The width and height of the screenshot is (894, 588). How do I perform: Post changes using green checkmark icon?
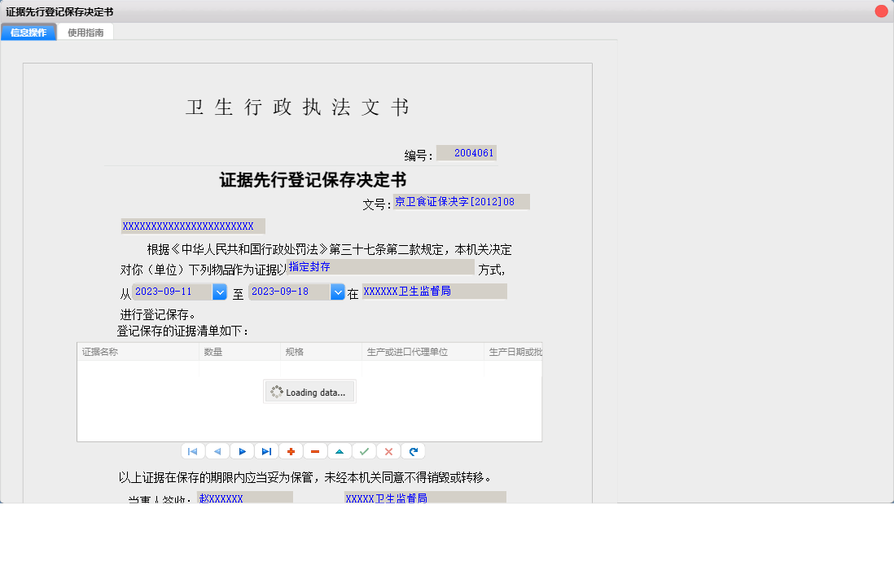coord(364,450)
